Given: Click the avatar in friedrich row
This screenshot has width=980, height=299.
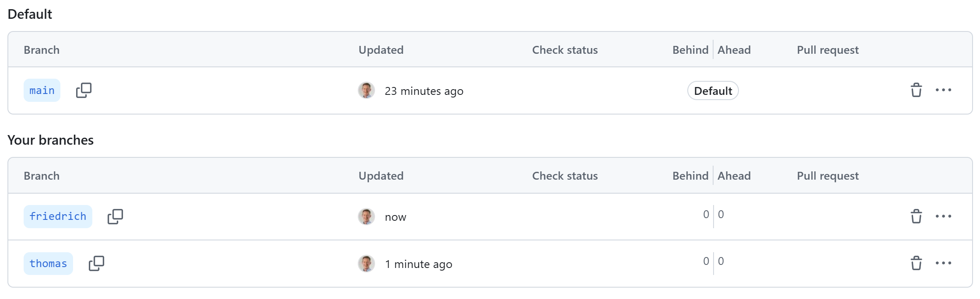Looking at the screenshot, I should click(366, 216).
